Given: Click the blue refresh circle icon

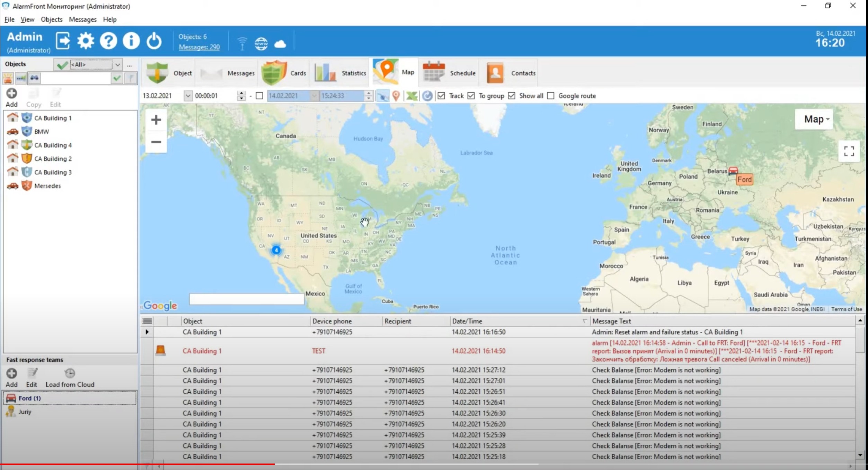Looking at the screenshot, I should tap(427, 96).
